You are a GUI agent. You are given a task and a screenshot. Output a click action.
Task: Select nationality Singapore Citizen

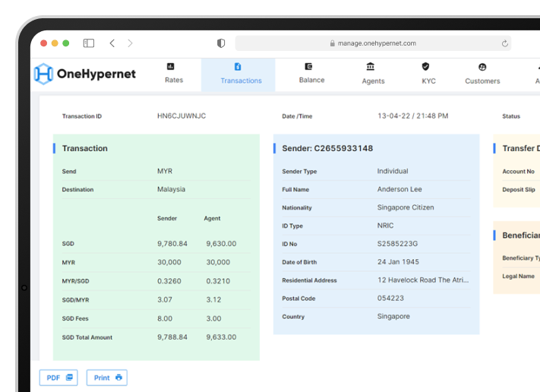click(406, 207)
